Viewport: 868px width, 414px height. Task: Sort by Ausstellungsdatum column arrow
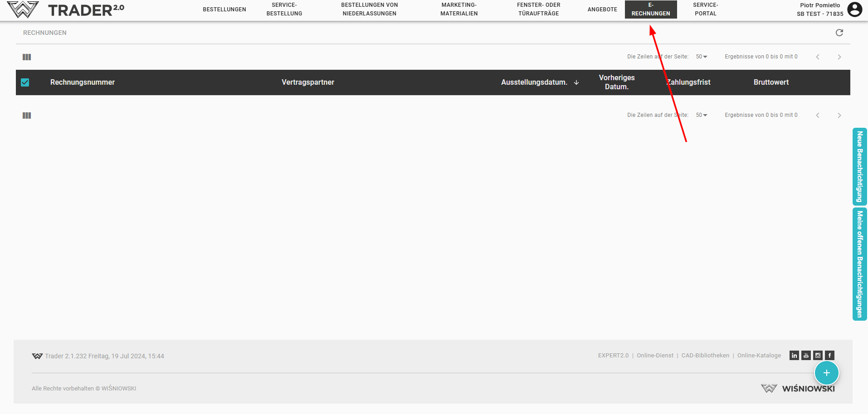click(576, 82)
